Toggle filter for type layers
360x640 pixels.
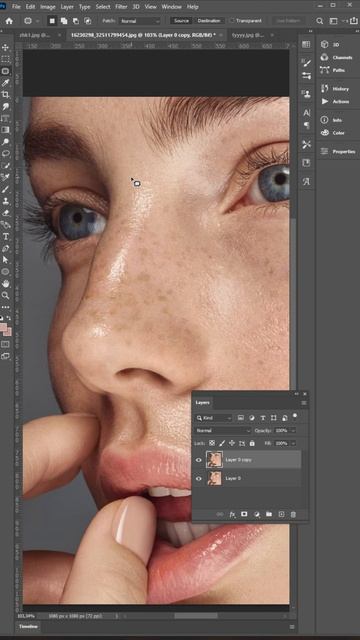tap(263, 418)
